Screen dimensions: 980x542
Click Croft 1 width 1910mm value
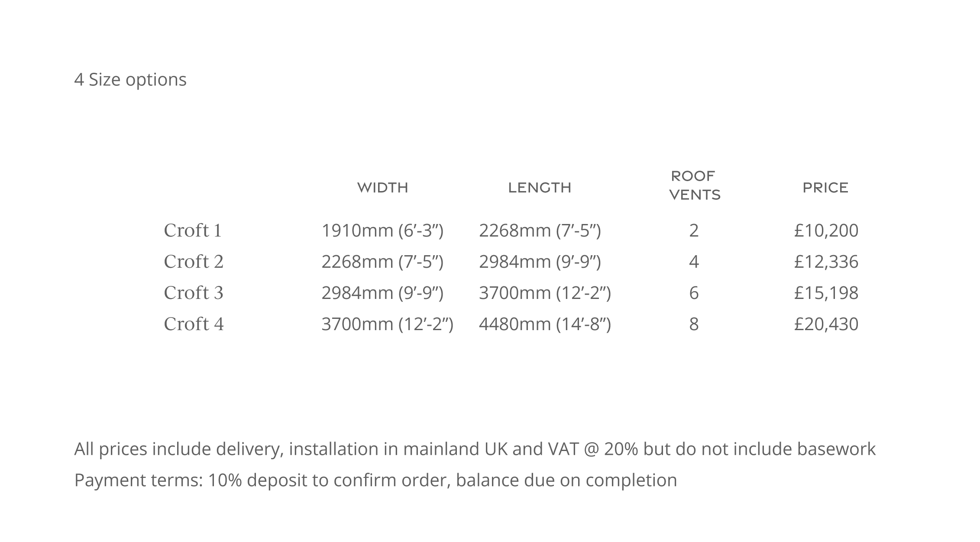point(382,230)
